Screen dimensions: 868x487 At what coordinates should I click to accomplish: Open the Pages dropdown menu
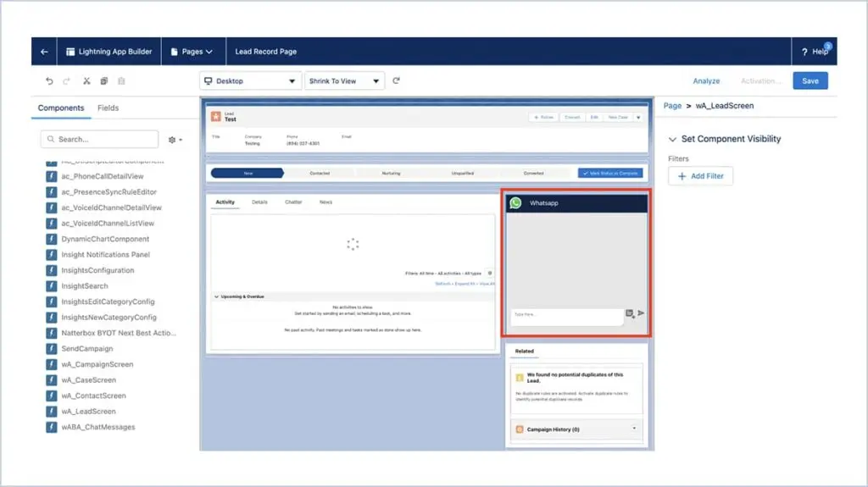coord(192,52)
